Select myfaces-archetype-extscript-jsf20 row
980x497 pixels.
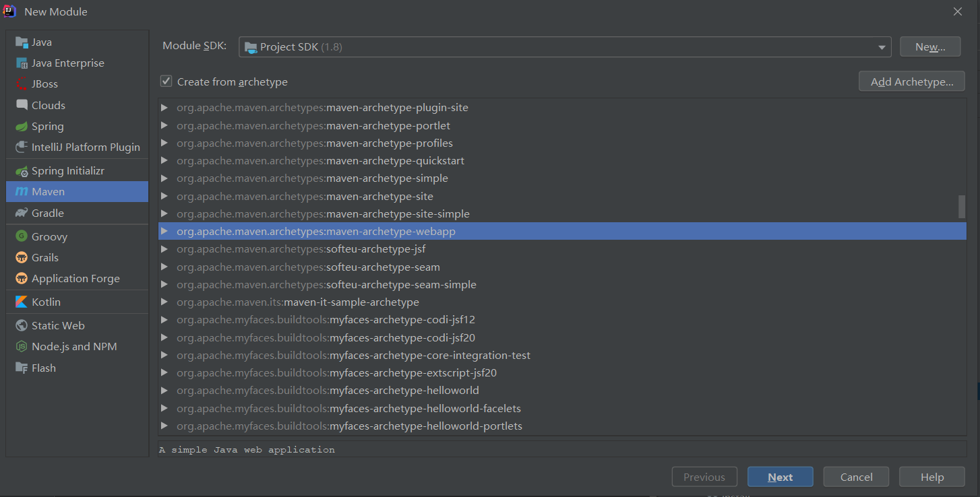tap(562, 372)
